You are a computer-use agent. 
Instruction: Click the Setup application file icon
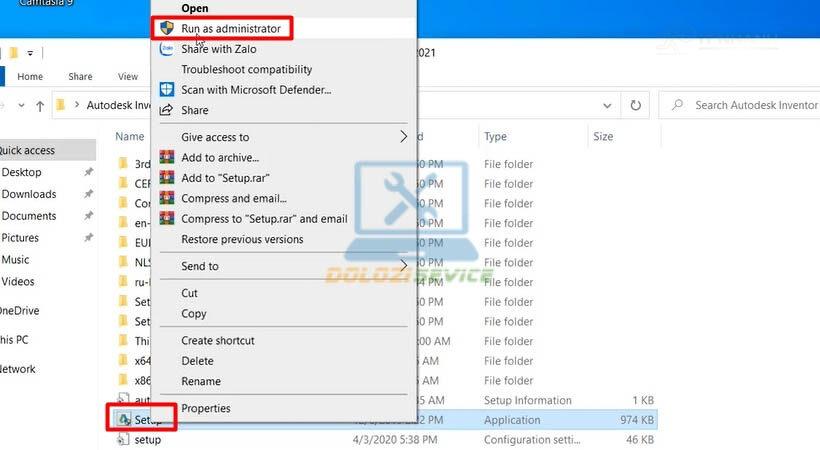(x=124, y=420)
